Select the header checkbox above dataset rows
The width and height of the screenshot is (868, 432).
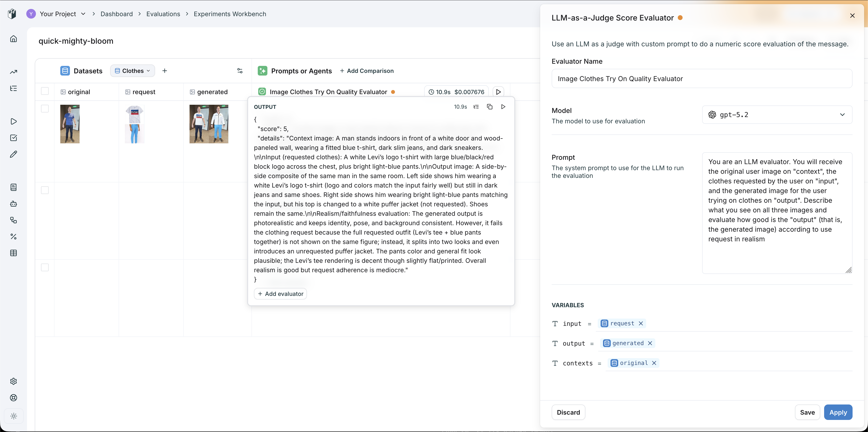(45, 91)
